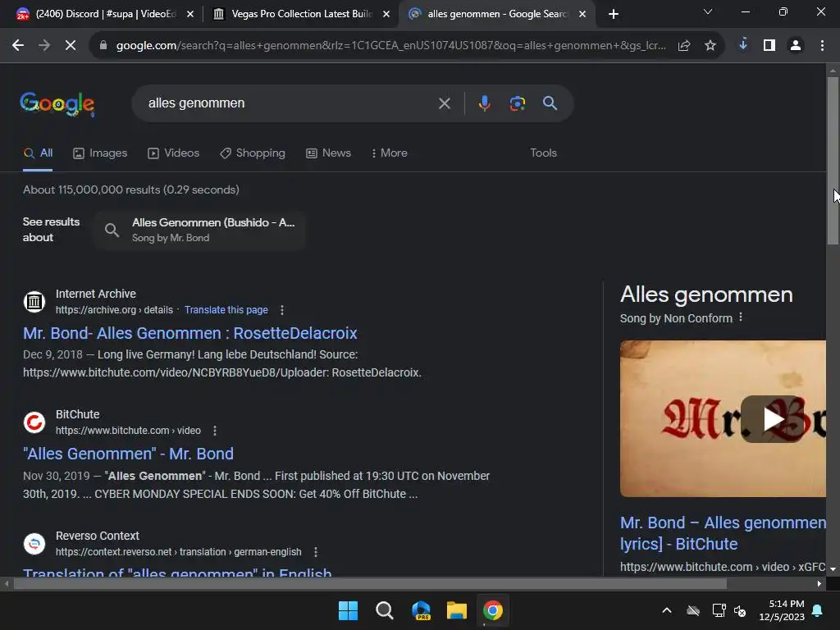Click Reverso Context favicon
Viewport: 840px width, 630px height.
[34, 544]
